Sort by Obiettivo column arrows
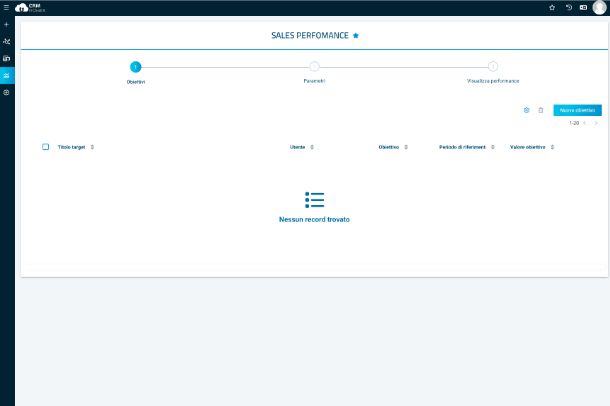This screenshot has width=610, height=406. [406, 147]
